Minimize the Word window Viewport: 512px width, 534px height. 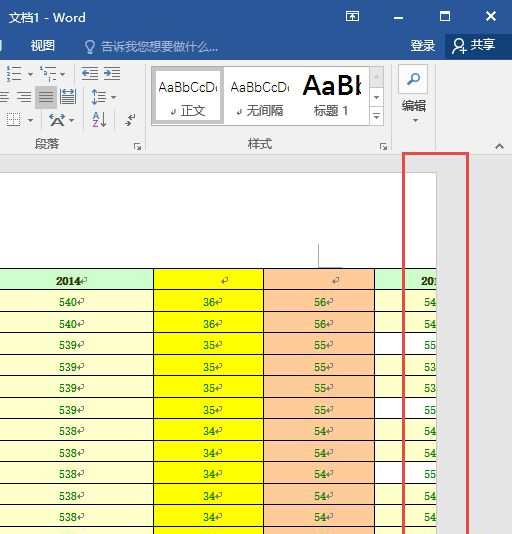[398, 17]
